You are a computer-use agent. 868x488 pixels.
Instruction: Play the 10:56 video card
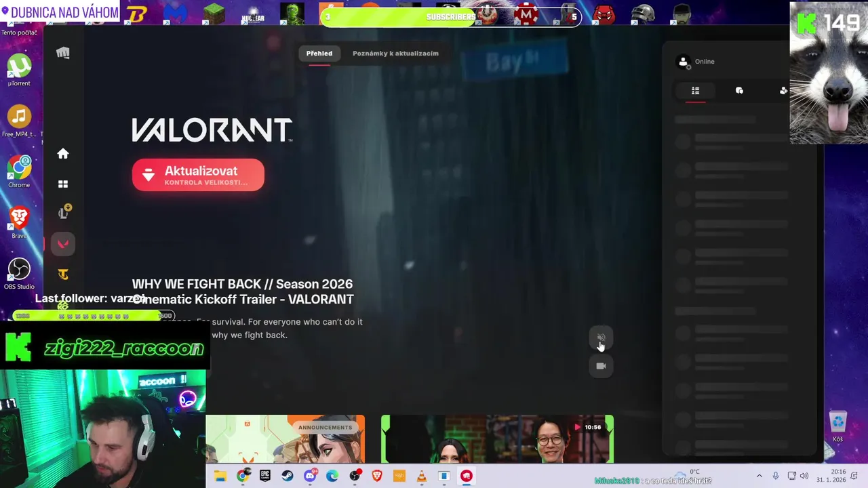coord(497,439)
